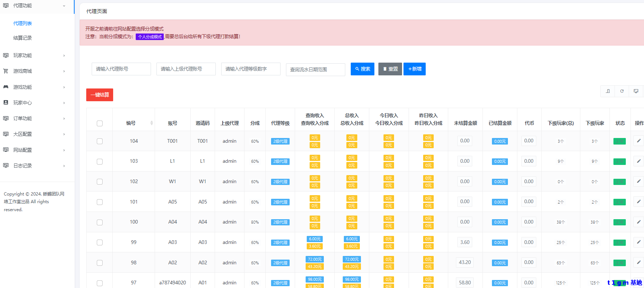The width and height of the screenshot is (644, 288).
Task: Open the 订单功能 menu label
Action: pyautogui.click(x=23, y=118)
